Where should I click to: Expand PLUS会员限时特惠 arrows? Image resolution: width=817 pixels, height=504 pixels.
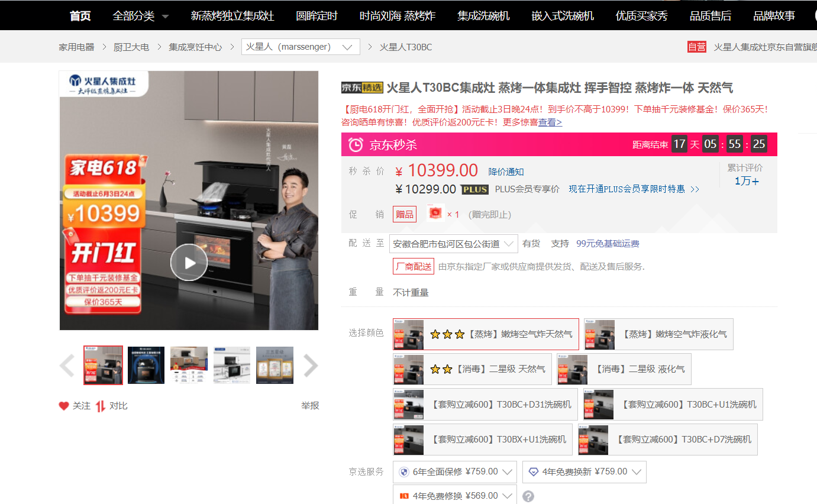[695, 189]
